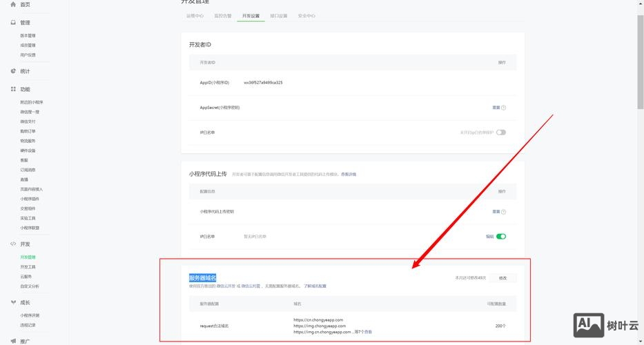
Task: Click the 首页 home icon in sidebar
Action: pos(13,5)
